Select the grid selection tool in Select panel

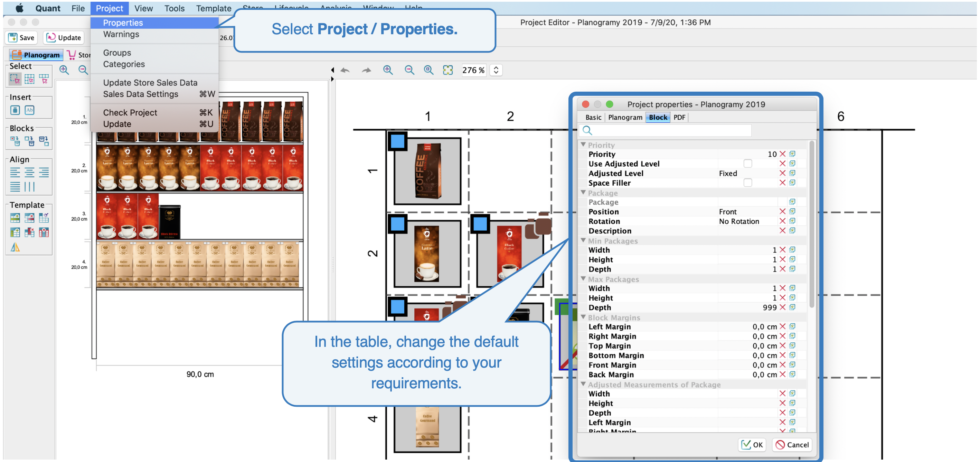pyautogui.click(x=29, y=79)
